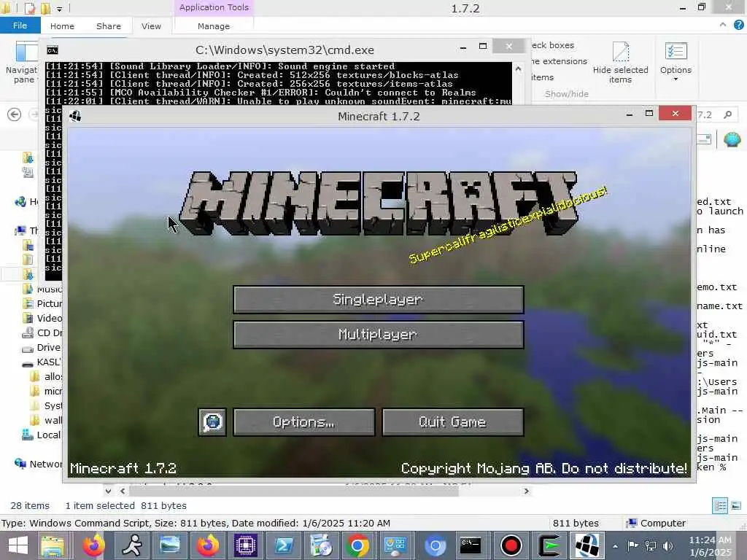The width and height of the screenshot is (747, 560).
Task: Open the Windows Start button
Action: (18, 545)
